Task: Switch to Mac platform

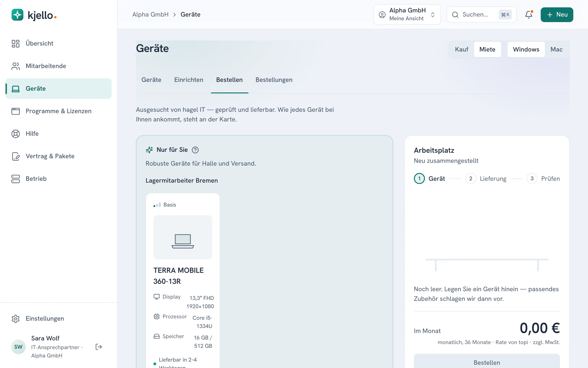Action: (556, 49)
